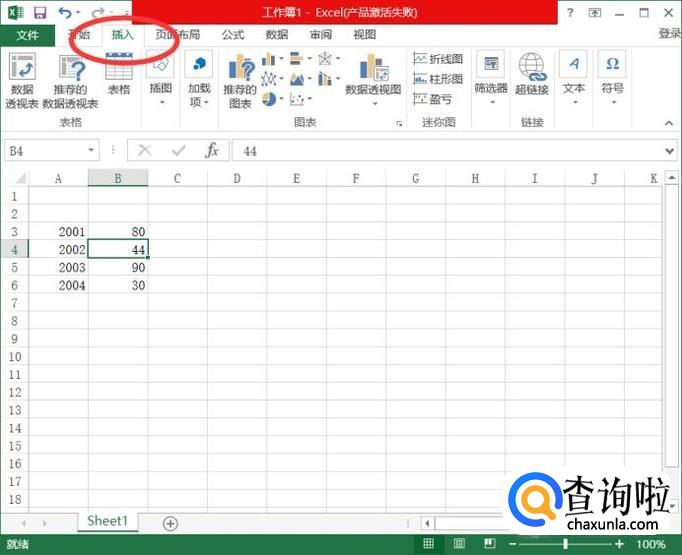This screenshot has width=682, height=555.
Task: Insert a hyperlink (超链接)
Action: point(532,74)
